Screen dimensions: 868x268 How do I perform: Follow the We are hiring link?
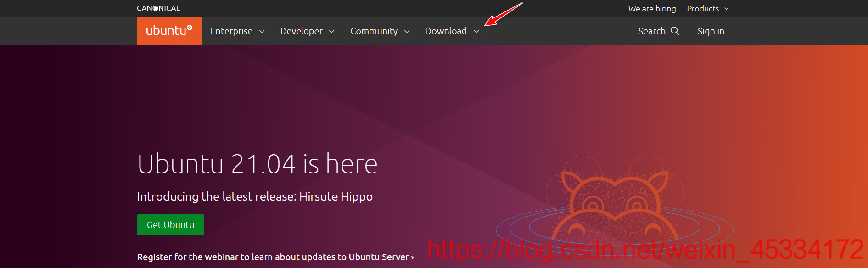pos(652,9)
